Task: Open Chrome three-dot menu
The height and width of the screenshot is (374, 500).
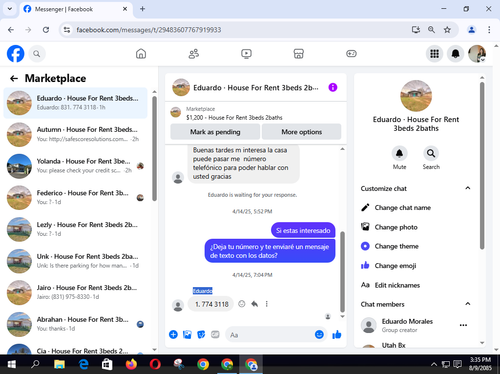Action: click(x=489, y=30)
